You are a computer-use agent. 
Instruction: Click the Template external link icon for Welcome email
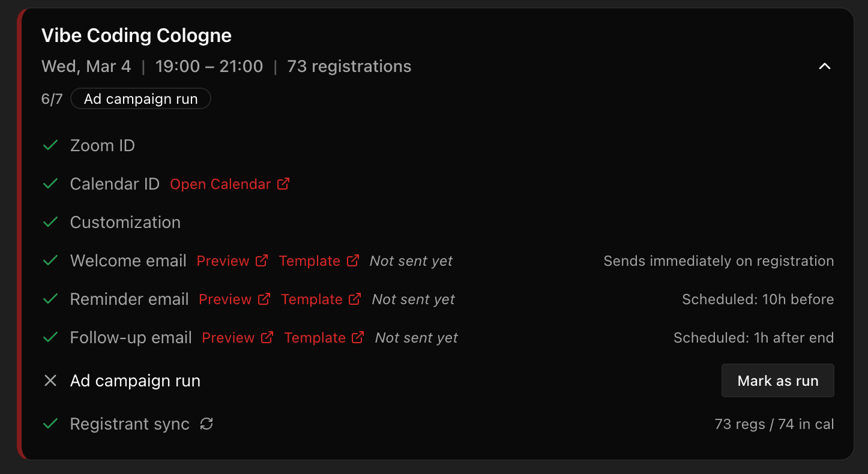pos(354,260)
